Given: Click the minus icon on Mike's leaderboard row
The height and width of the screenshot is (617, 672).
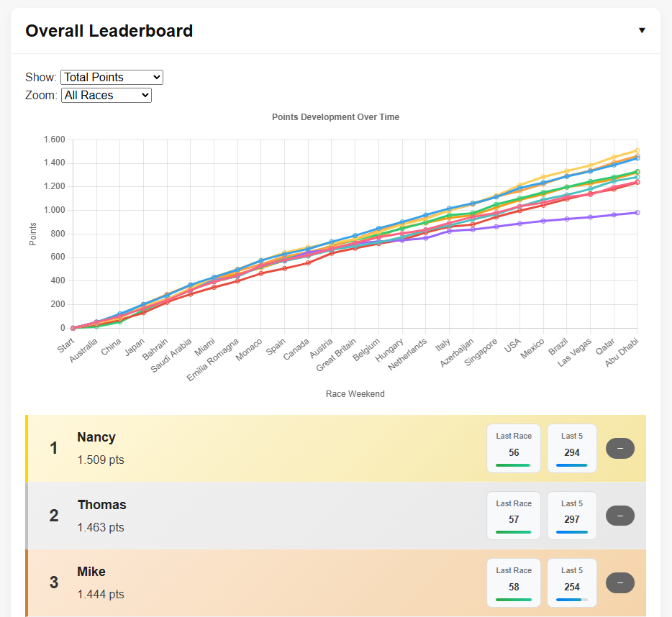Looking at the screenshot, I should 619,583.
